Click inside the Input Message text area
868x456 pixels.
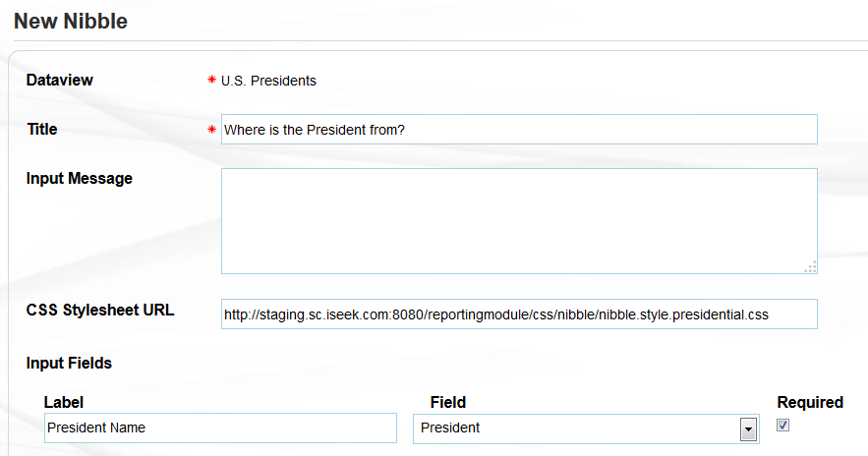click(x=519, y=221)
